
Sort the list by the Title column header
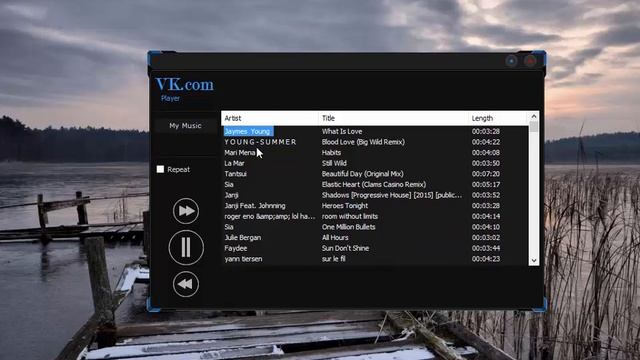(393, 118)
